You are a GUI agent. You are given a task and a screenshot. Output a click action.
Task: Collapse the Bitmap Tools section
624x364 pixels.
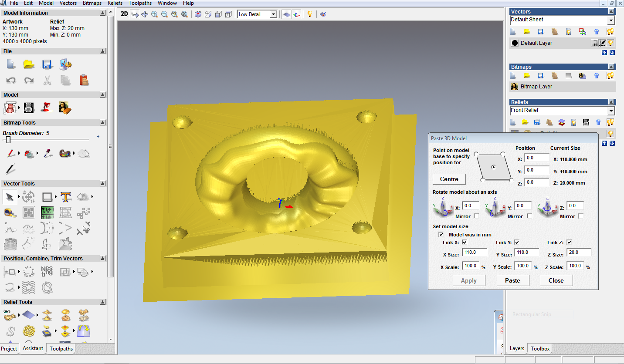pyautogui.click(x=103, y=123)
